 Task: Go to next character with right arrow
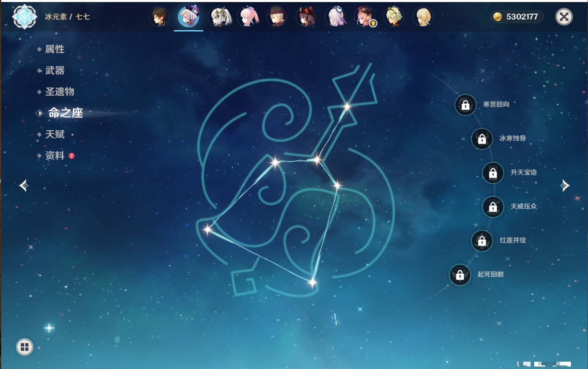pyautogui.click(x=565, y=186)
